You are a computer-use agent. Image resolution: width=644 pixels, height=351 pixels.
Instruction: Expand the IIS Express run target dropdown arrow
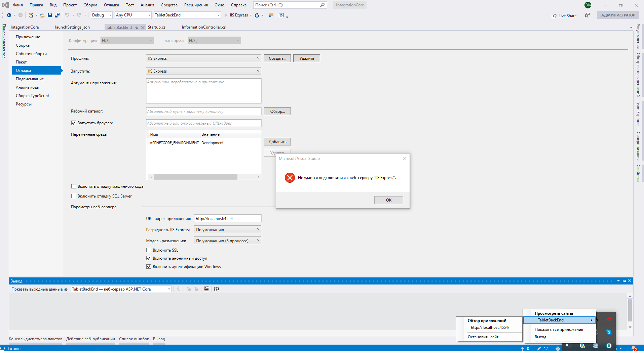click(251, 15)
